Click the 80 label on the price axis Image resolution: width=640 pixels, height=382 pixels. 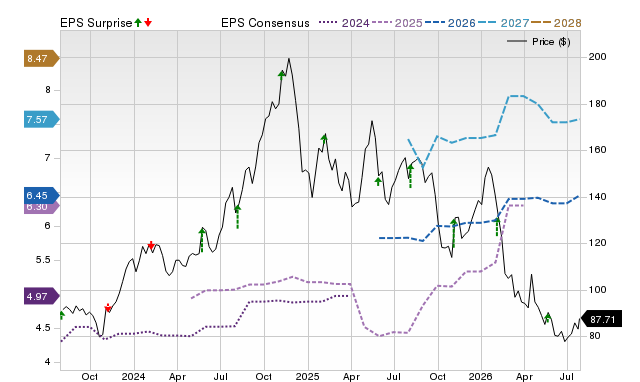595,336
